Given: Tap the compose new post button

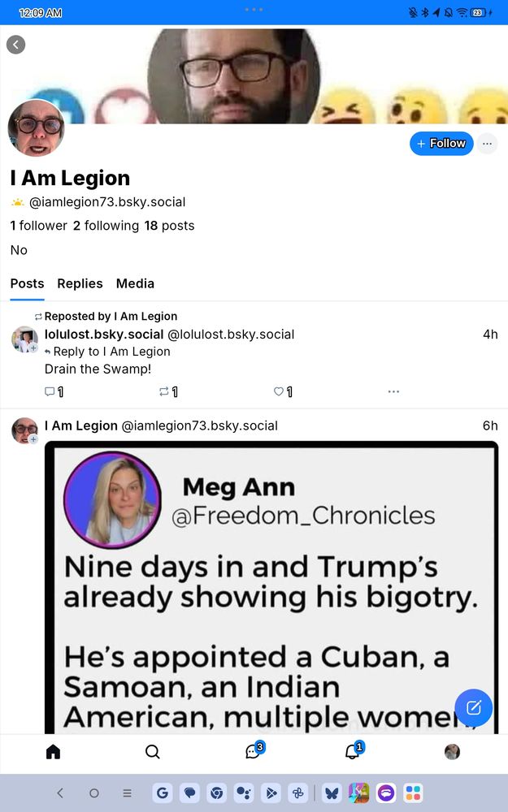Looking at the screenshot, I should point(473,707).
